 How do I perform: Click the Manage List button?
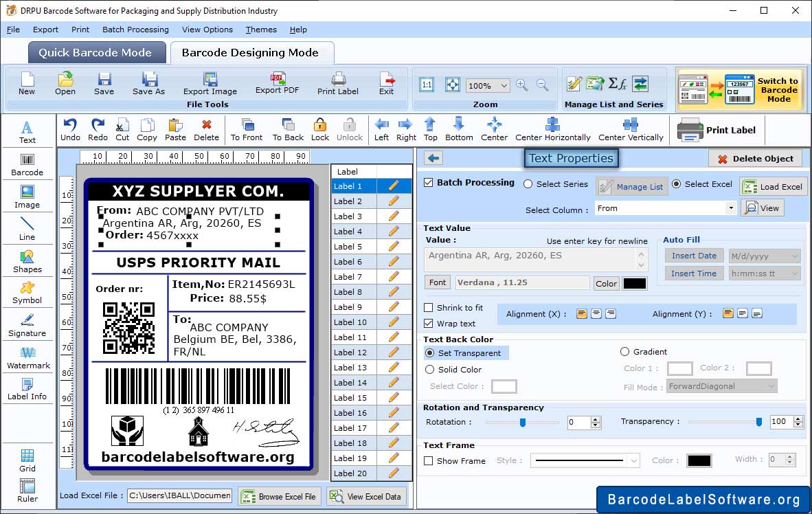coord(631,186)
